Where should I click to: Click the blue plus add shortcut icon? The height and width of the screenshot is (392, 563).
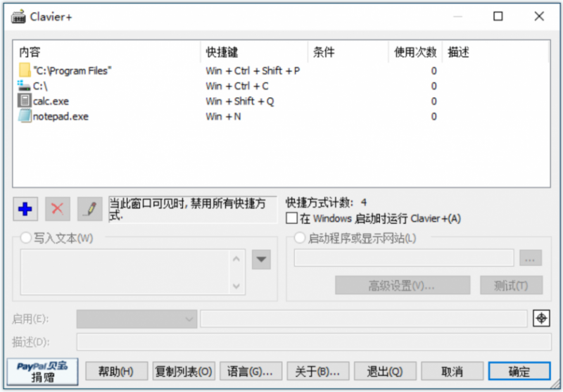click(x=25, y=208)
